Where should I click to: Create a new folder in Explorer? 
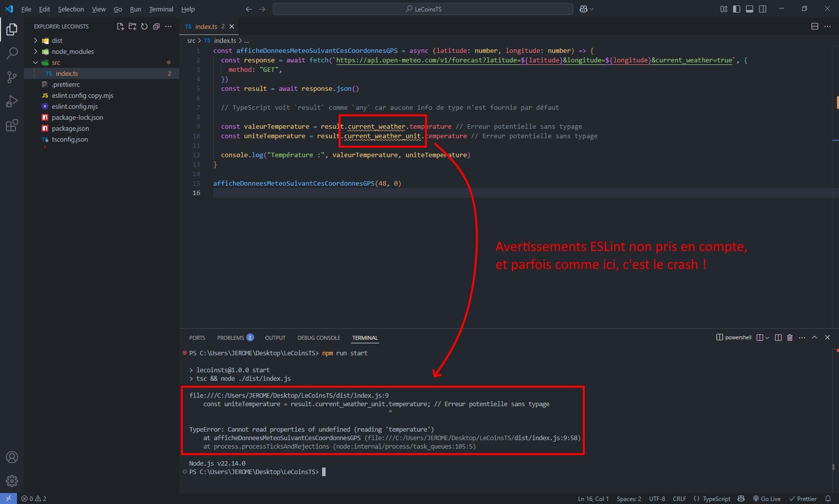(132, 26)
